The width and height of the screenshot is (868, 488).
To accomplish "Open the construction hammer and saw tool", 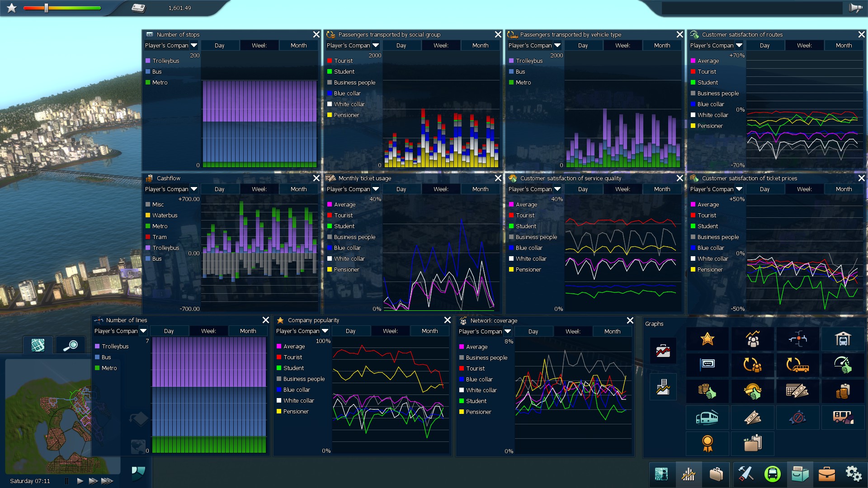I will coord(745,474).
